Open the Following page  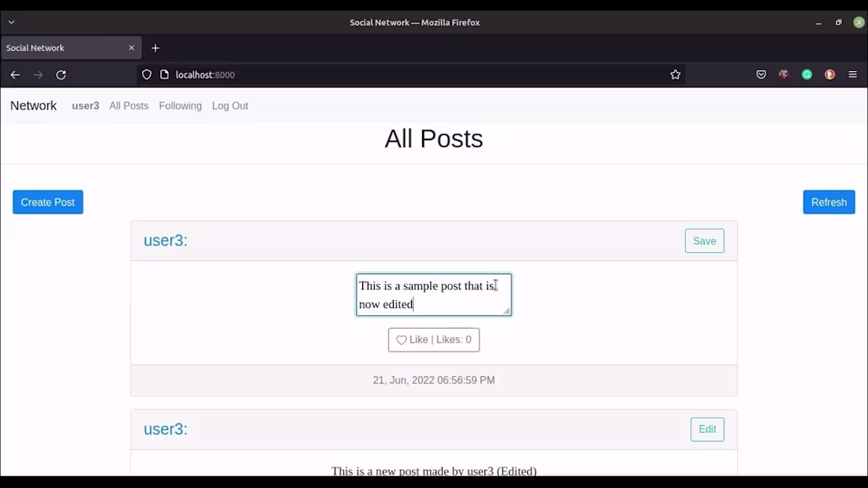(180, 106)
